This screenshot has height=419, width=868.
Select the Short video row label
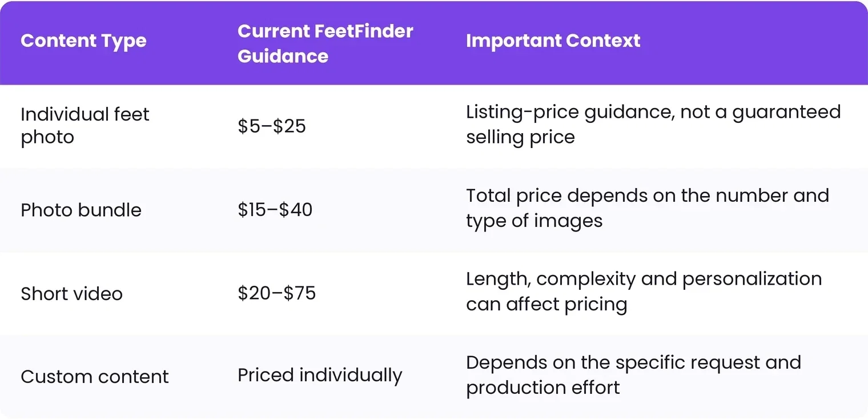[x=71, y=294]
